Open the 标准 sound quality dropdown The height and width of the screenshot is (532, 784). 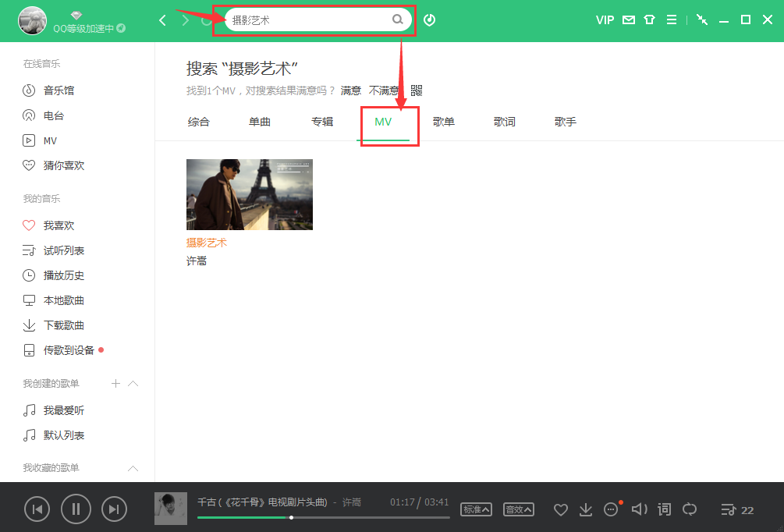click(476, 509)
